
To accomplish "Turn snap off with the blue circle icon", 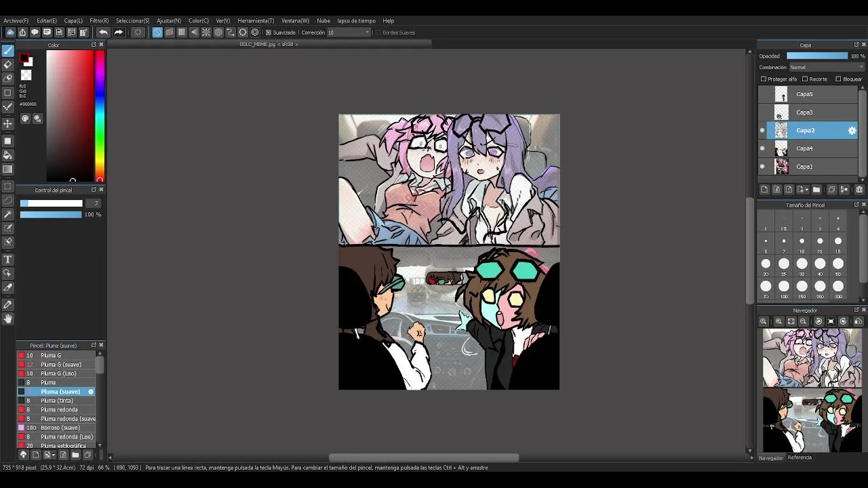I will pos(157,33).
